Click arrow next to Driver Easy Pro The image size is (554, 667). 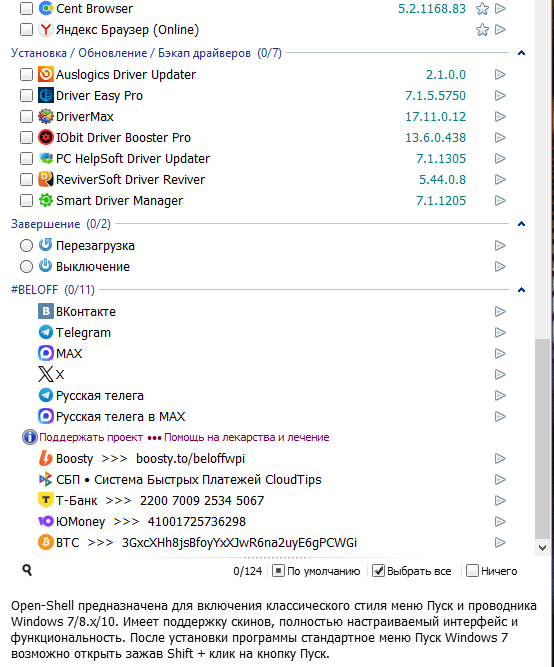click(x=500, y=95)
